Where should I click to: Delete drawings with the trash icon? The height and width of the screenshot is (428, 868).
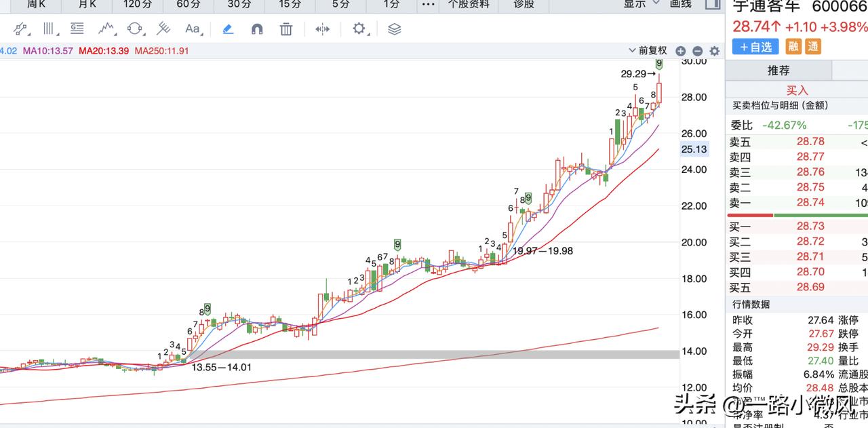pos(286,28)
